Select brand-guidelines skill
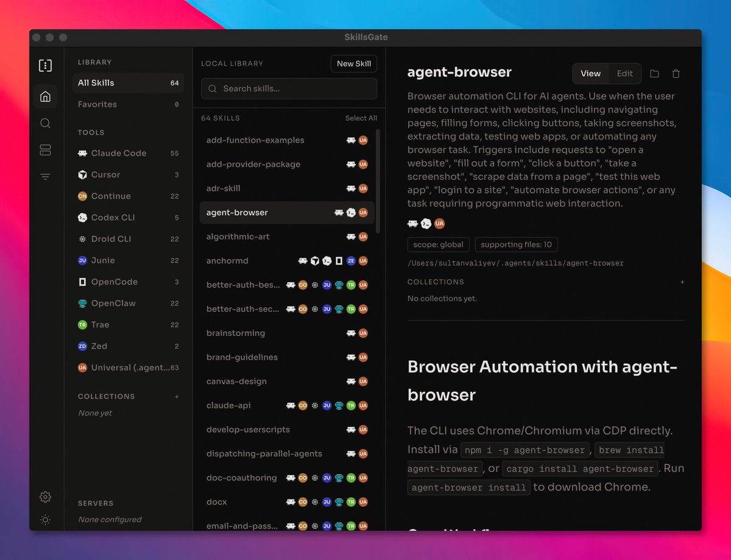Screen dimensions: 731x560 [x=287, y=357]
